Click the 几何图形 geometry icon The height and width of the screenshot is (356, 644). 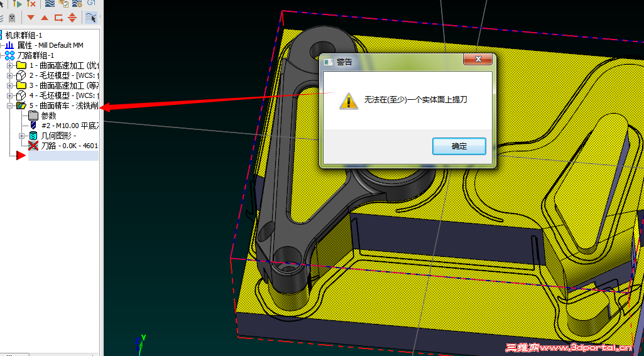(x=33, y=136)
